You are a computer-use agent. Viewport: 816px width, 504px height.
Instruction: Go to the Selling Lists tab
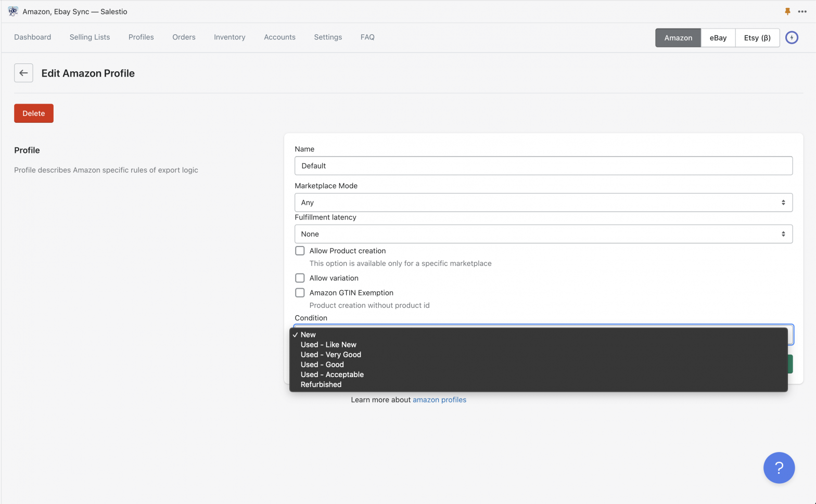[x=90, y=37]
